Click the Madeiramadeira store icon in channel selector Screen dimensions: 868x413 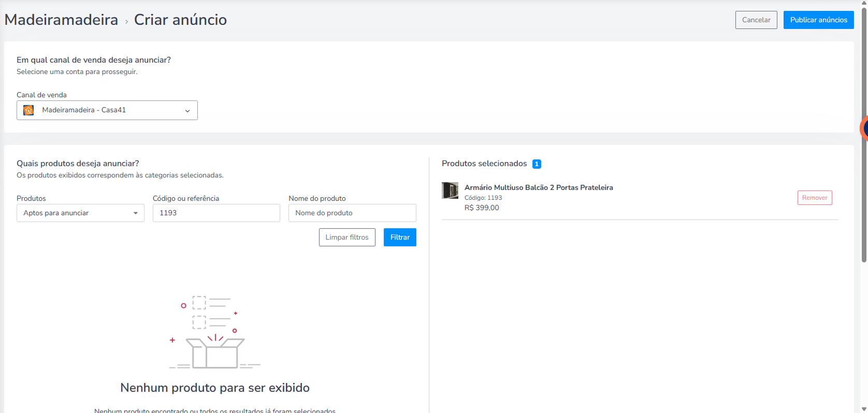[x=28, y=110]
